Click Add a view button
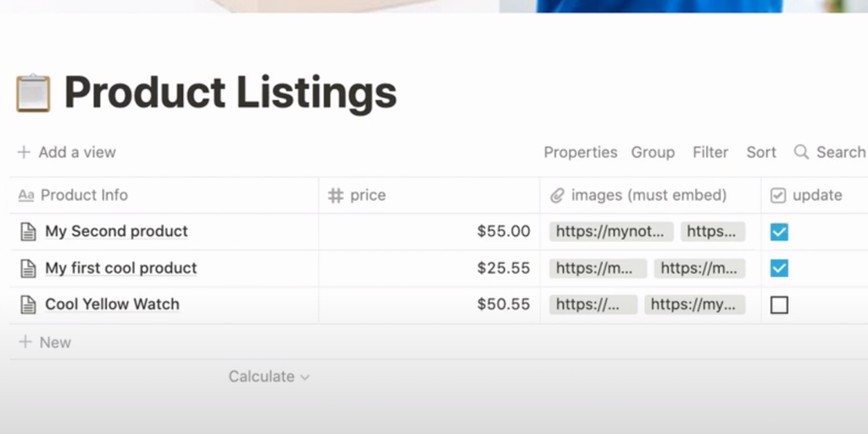The image size is (868, 434). [x=67, y=153]
